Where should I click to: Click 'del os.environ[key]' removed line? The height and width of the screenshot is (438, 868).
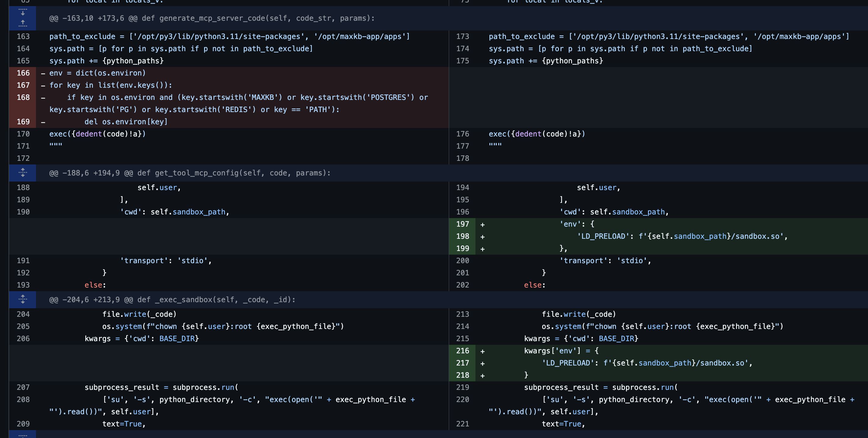coord(126,122)
